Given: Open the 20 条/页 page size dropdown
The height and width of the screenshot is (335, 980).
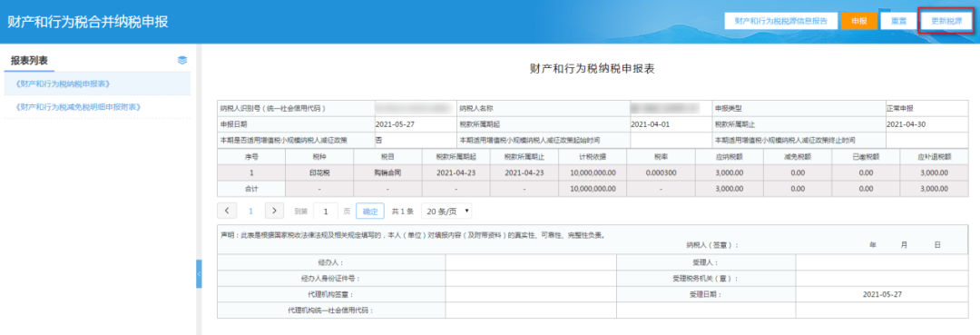Looking at the screenshot, I should (446, 212).
